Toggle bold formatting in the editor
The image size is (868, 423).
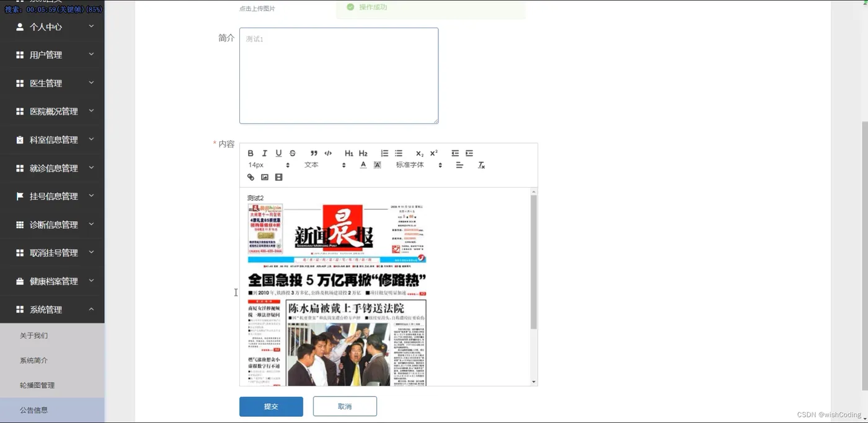coord(250,153)
